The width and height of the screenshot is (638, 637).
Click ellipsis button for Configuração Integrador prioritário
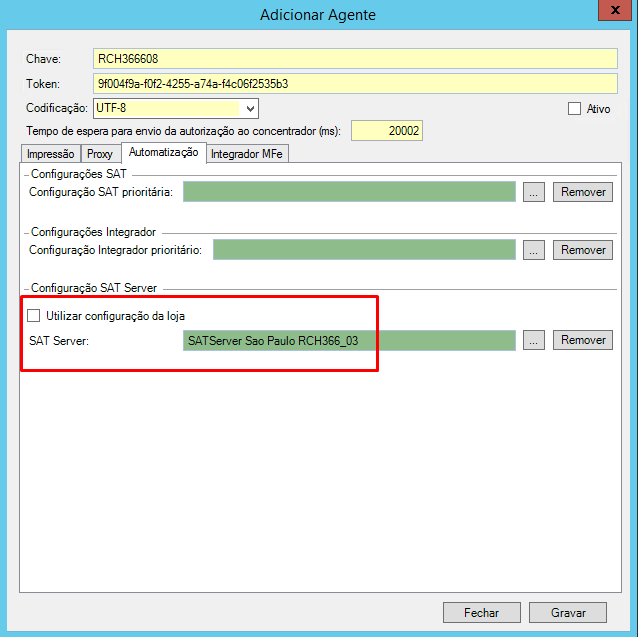[534, 250]
